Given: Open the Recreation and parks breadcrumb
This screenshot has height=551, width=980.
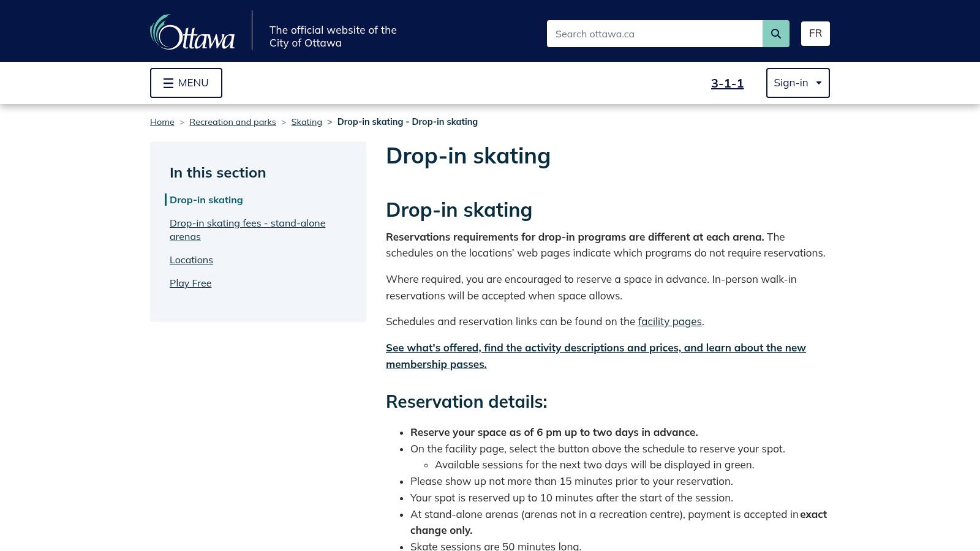Looking at the screenshot, I should click(233, 122).
